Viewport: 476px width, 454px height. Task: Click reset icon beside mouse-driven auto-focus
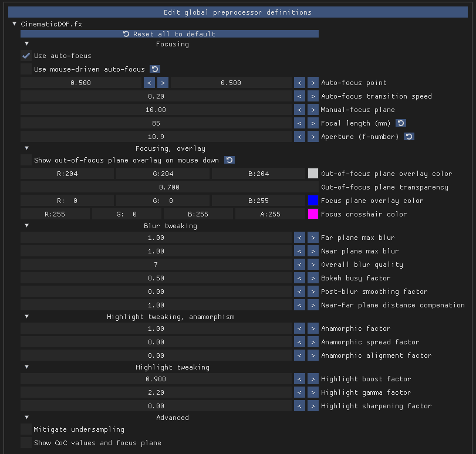(155, 69)
